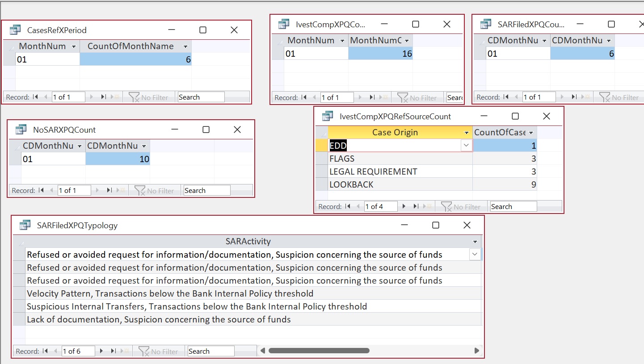Viewport: 644px width, 364px height.
Task: Click the LOOKBACK count value 9
Action: coord(505,184)
